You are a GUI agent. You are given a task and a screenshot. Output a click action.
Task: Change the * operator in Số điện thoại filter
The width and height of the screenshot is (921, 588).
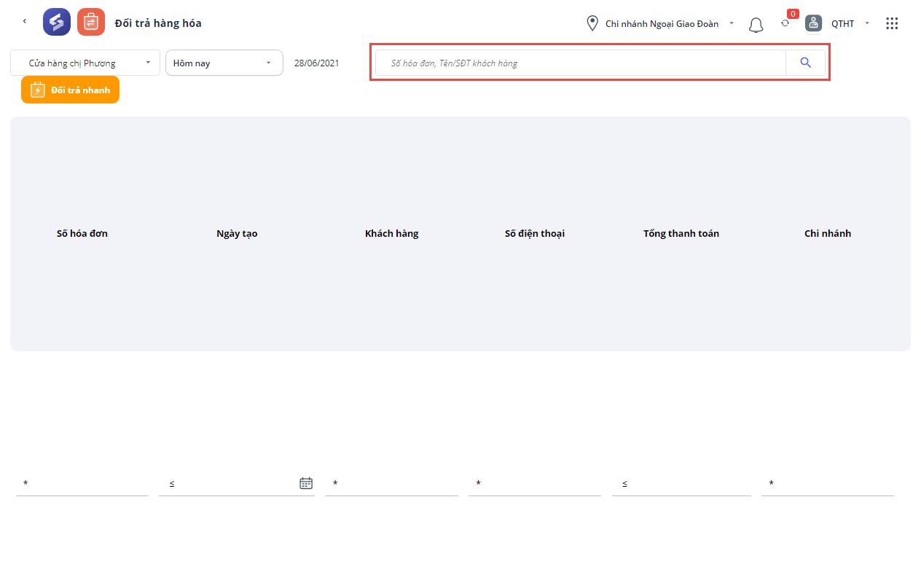tap(479, 484)
